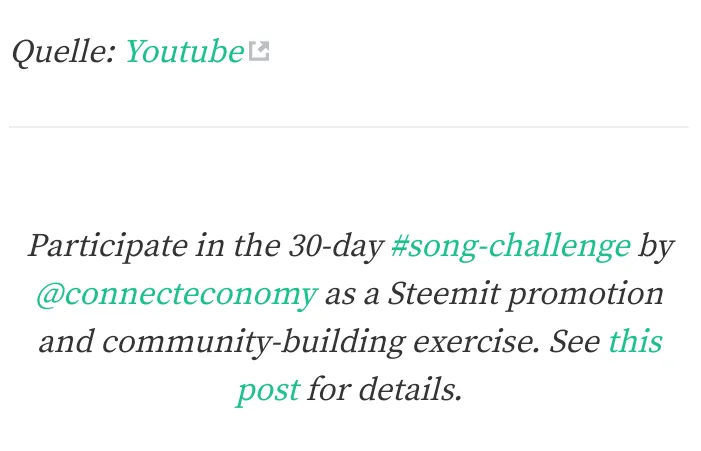Visit the @connecteconomy profile link
Image resolution: width=701 pixels, height=451 pixels.
click(177, 295)
